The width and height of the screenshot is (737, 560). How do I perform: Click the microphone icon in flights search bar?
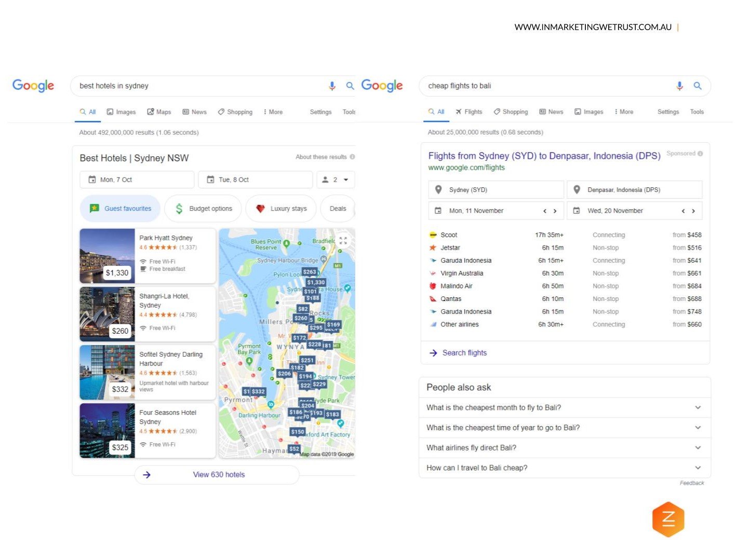tap(679, 86)
